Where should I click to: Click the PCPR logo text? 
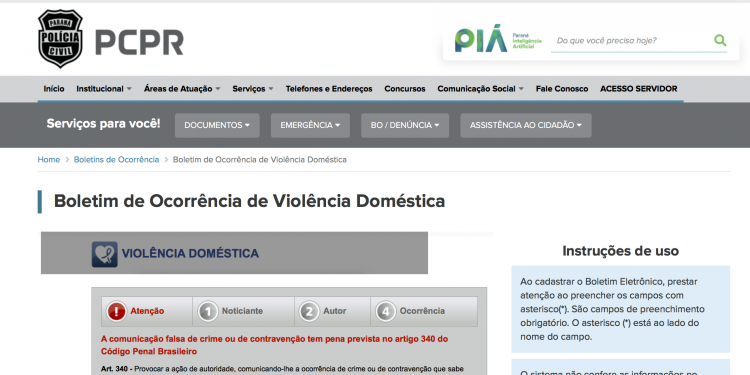139,43
